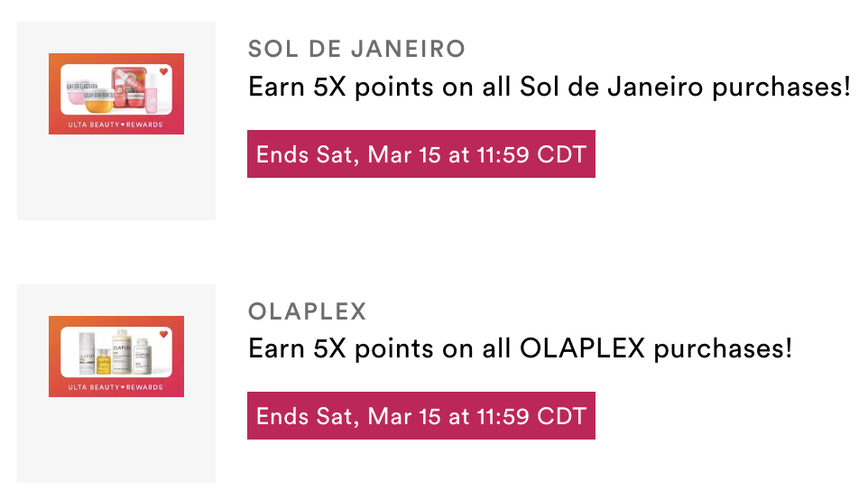Click the SOL DE JANEIRO brand heading
Viewport: 868px width, 491px height.
pos(356,49)
